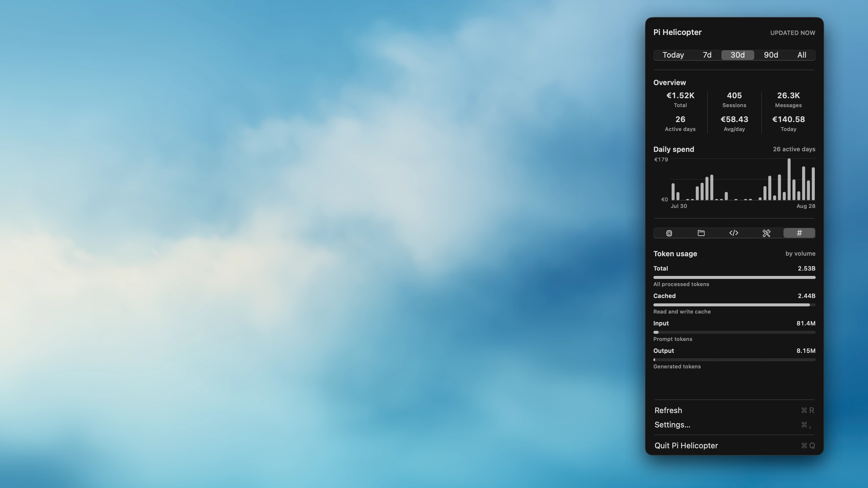
Task: Click the Total tokens progress bar
Action: pyautogui.click(x=735, y=278)
